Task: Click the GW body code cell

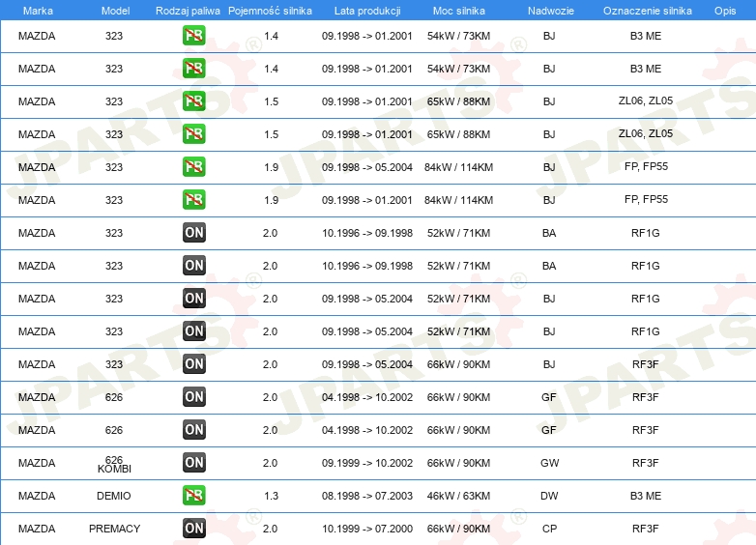Action: [x=550, y=463]
